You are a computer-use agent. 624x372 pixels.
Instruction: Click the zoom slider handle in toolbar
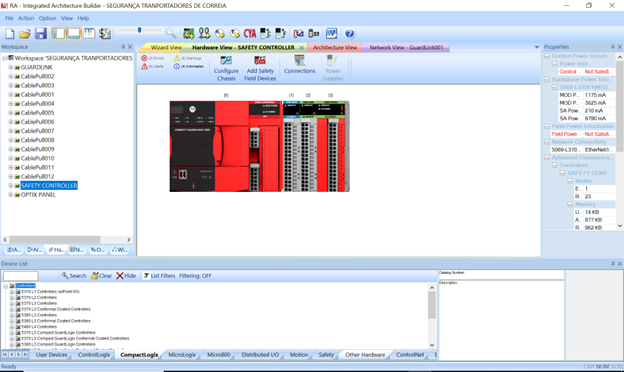tap(140, 30)
